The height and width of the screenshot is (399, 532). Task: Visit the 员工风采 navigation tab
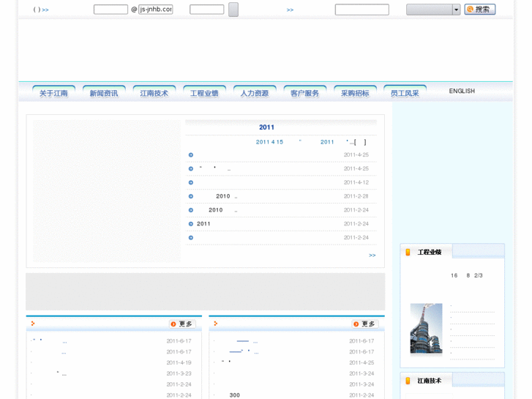[405, 93]
